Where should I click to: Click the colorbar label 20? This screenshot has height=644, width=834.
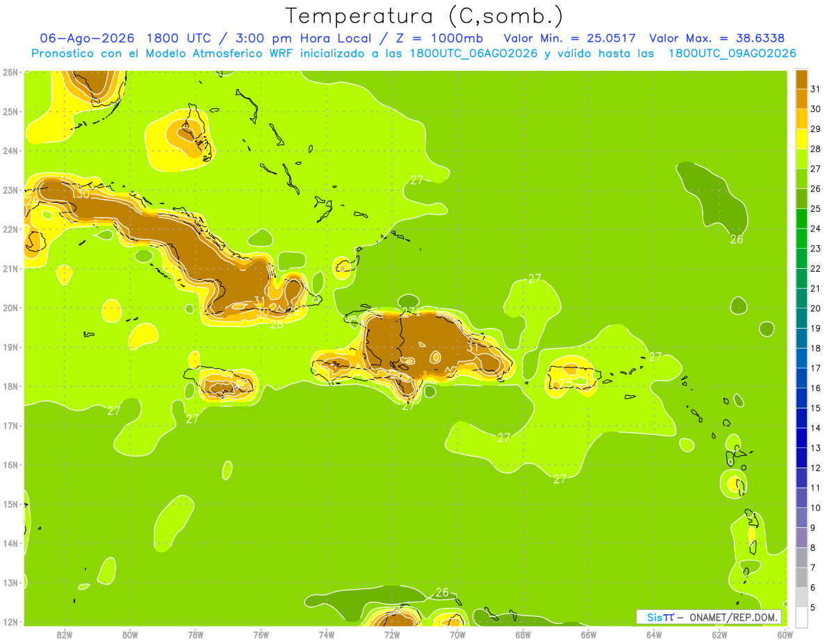click(816, 308)
